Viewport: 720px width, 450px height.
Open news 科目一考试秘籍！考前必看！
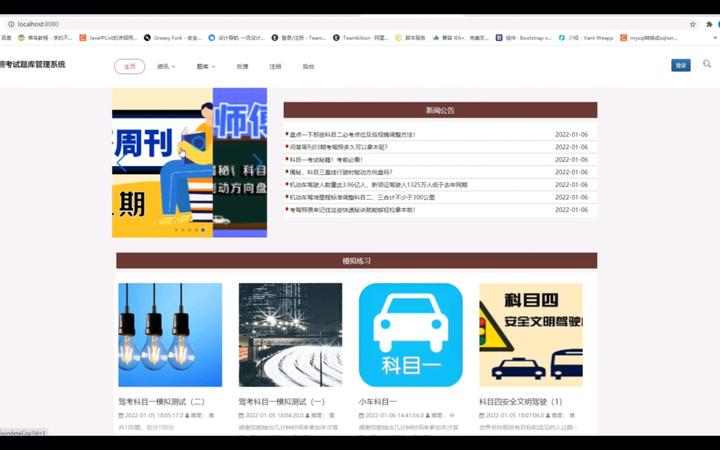click(x=326, y=160)
